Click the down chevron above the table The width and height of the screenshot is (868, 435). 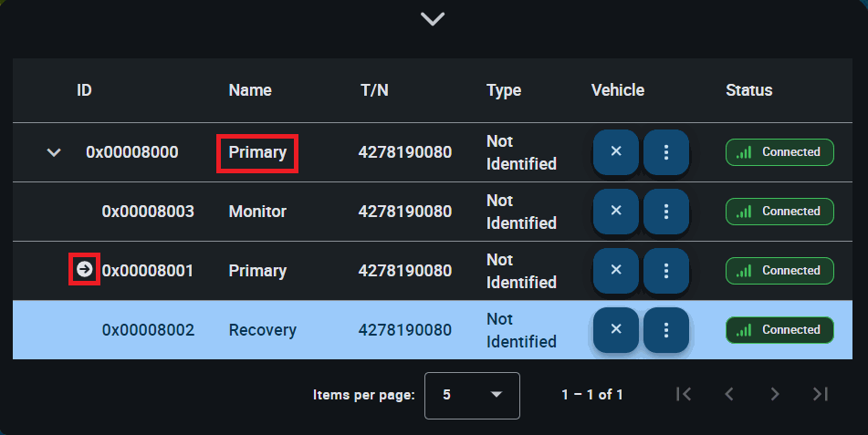pos(433,18)
